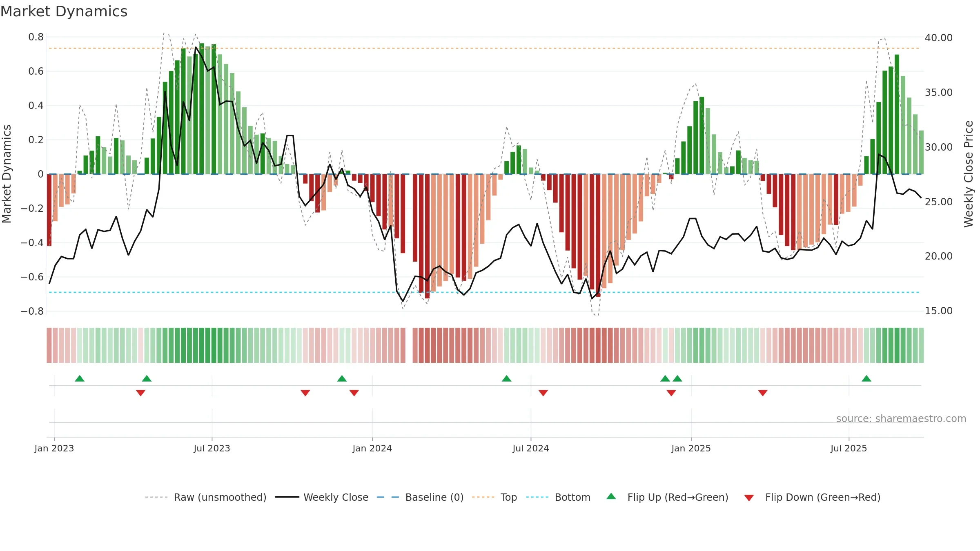Click the red Flip Down triangle in December 2023
Image resolution: width=980 pixels, height=551 pixels.
[354, 393]
